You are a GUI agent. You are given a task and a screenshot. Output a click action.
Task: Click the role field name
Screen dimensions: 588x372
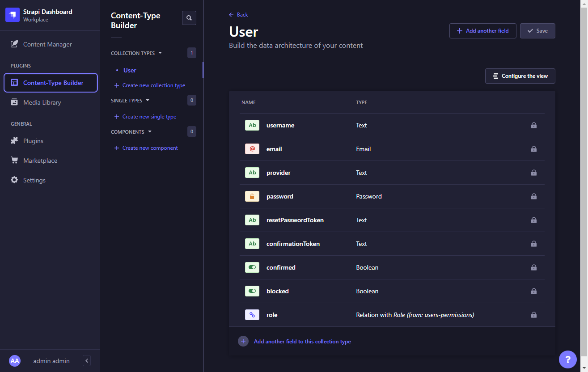(x=272, y=315)
